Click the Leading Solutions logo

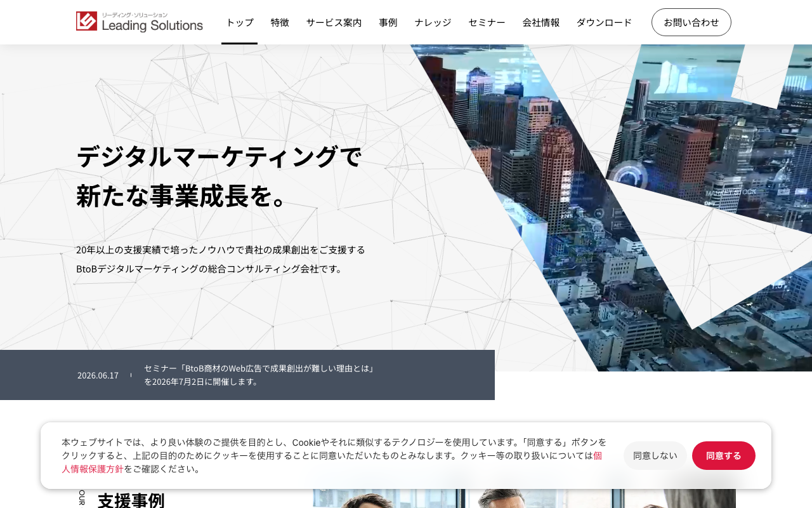tap(140, 22)
